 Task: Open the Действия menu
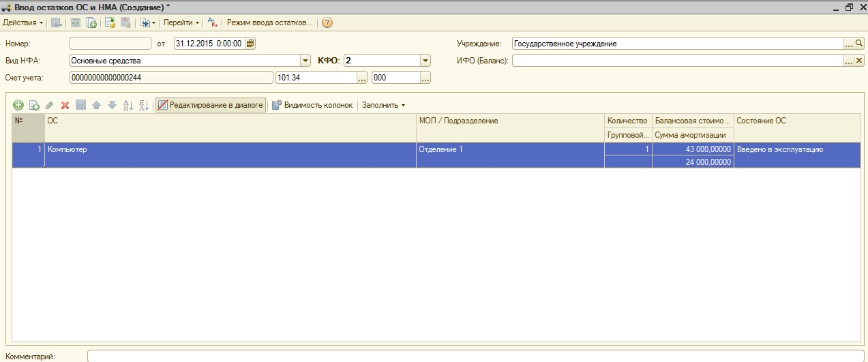23,22
